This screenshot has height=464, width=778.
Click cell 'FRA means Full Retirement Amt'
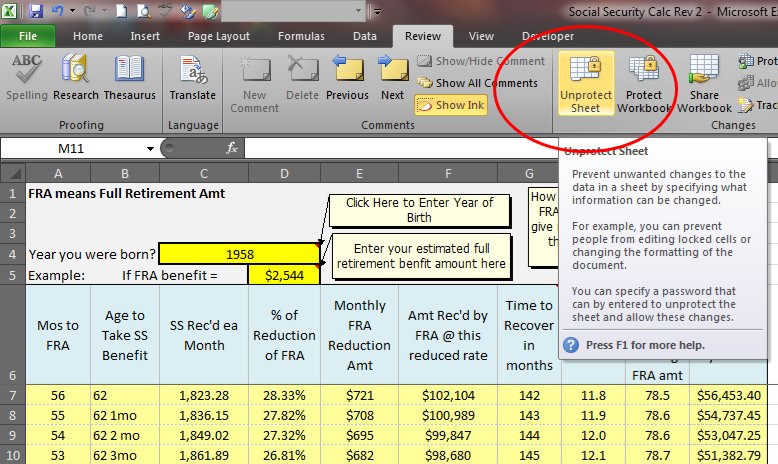tap(127, 193)
